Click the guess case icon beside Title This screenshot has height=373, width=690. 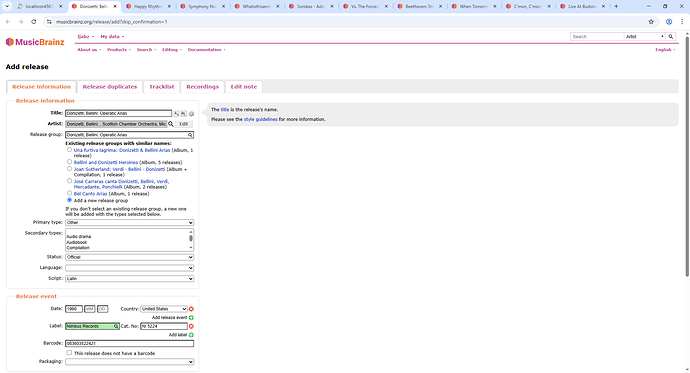click(x=176, y=113)
